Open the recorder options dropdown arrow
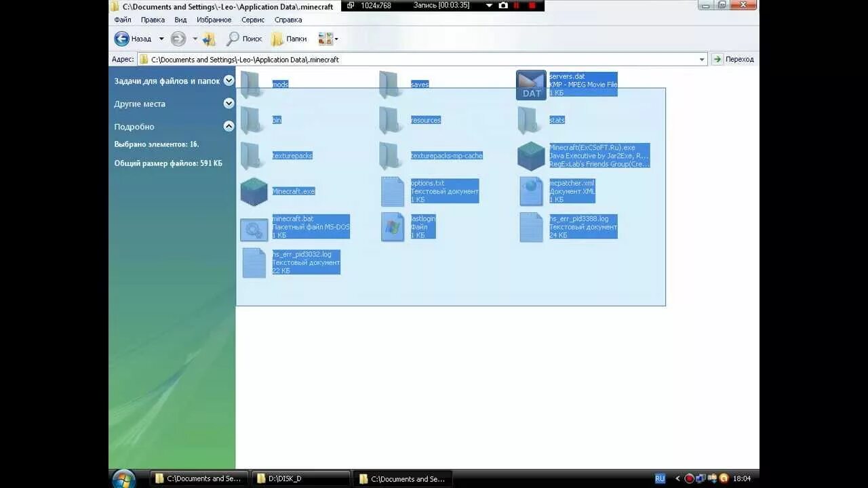The image size is (868, 488). click(x=489, y=5)
